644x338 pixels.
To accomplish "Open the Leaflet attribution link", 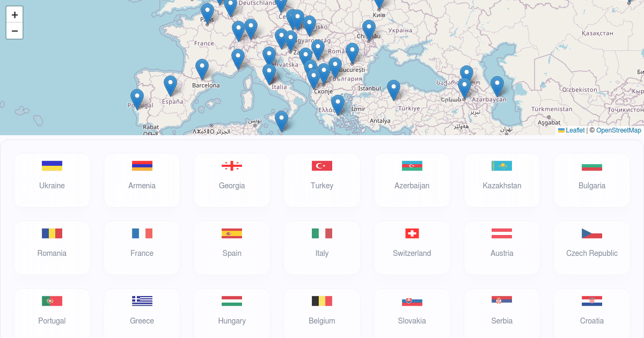I will pyautogui.click(x=575, y=130).
